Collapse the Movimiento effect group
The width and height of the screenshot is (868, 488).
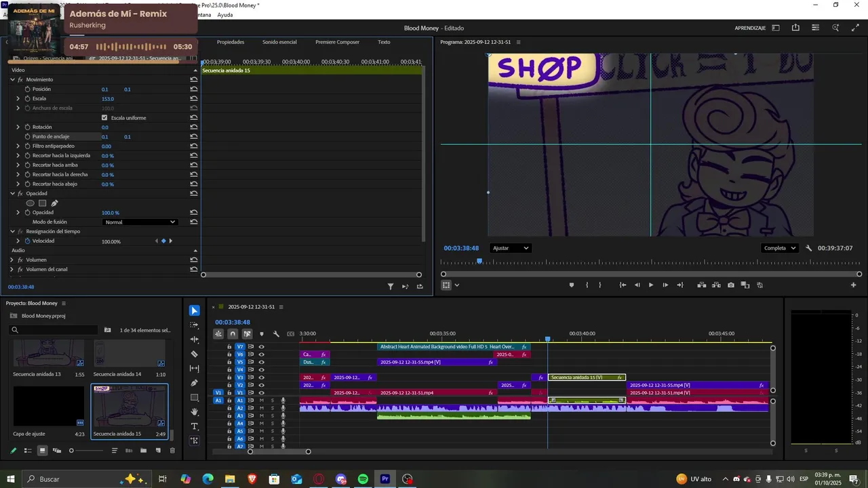click(x=12, y=79)
